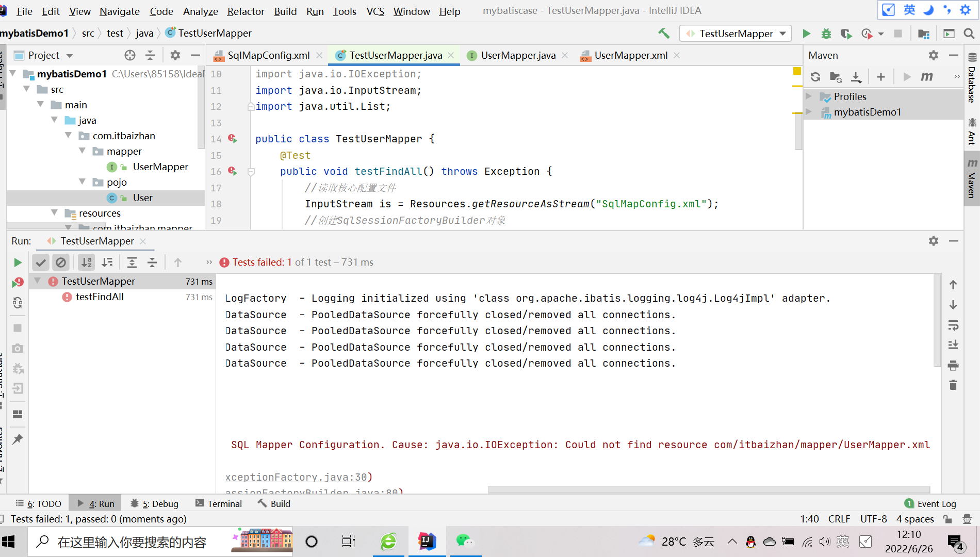Viewport: 980px width, 557px height.
Task: Pin the Run tab with pin icon
Action: click(18, 439)
